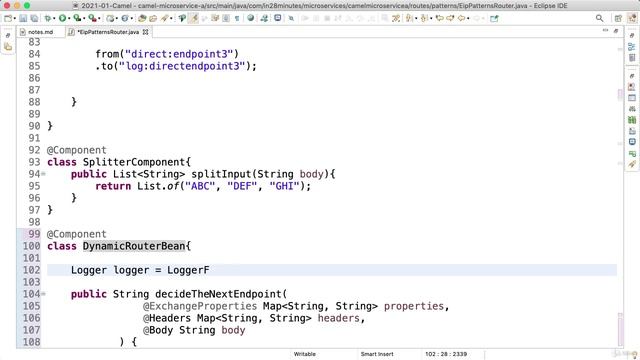Open the External Tools dropdown arrow

100,18
